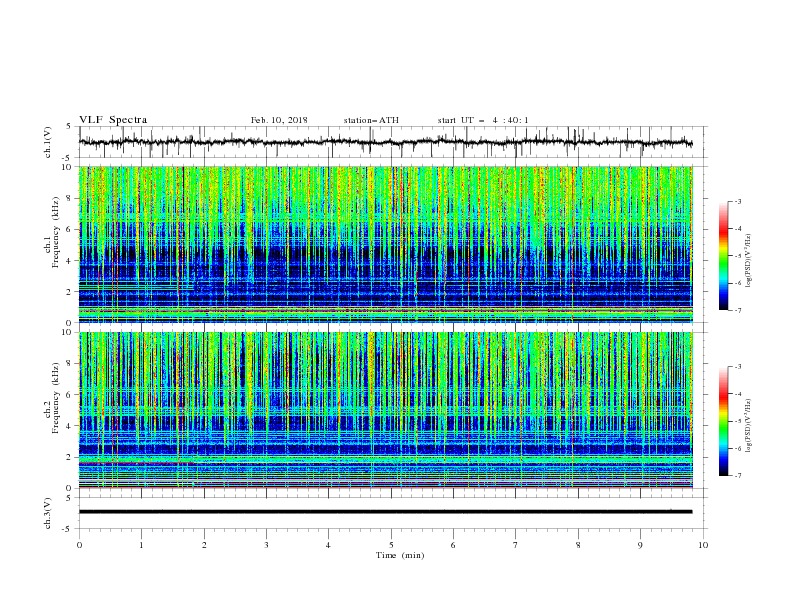Click the -3 label on upper color bar
Image resolution: width=792 pixels, height=612 pixels.
(x=737, y=201)
